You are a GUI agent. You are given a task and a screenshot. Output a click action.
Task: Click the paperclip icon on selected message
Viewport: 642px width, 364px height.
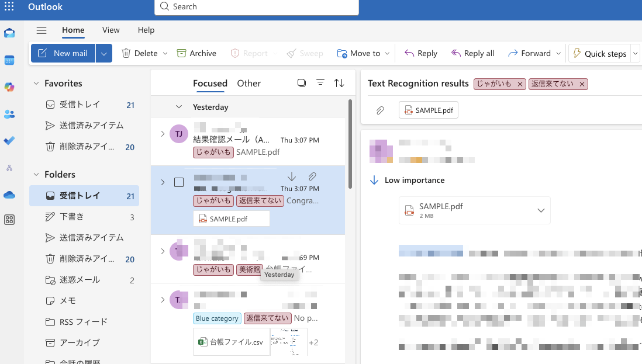(312, 176)
